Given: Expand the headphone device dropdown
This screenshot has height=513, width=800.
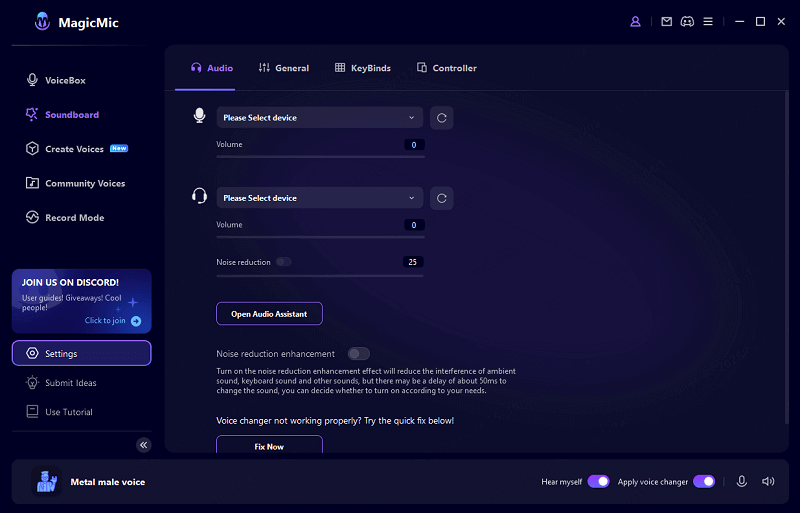Looking at the screenshot, I should 320,198.
